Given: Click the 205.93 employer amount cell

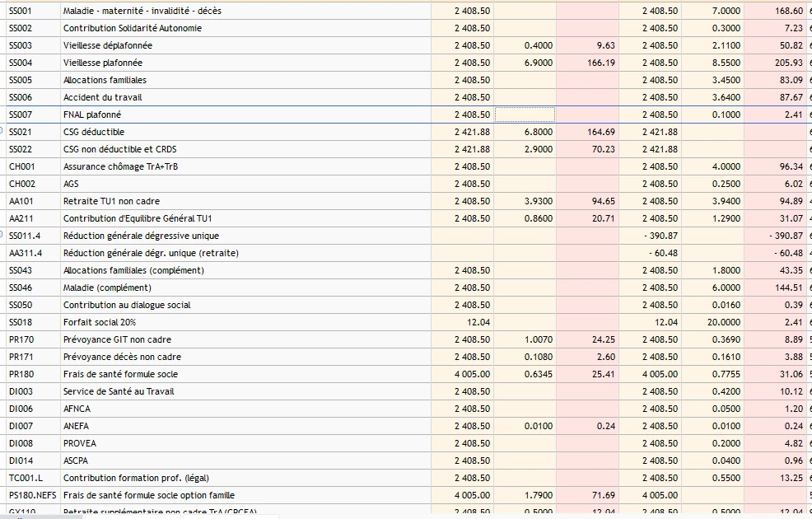Looking at the screenshot, I should (775, 63).
